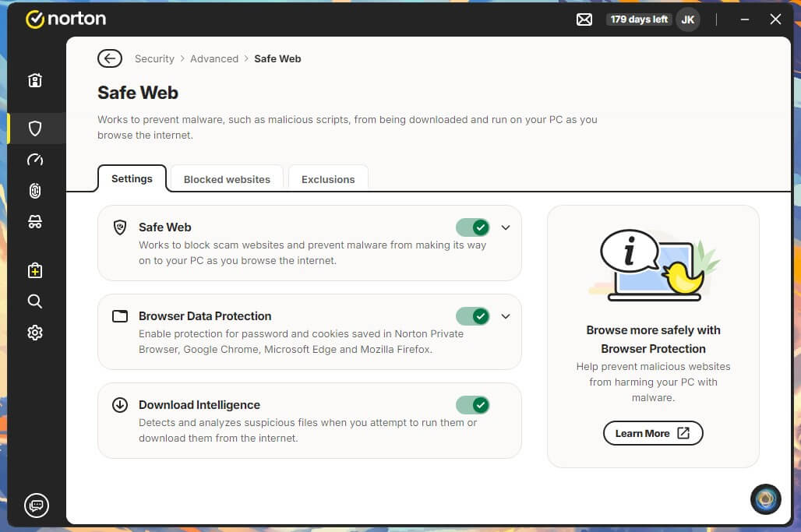Click the Norton logo
Screen dimensions: 801x532
pyautogui.click(x=66, y=19)
